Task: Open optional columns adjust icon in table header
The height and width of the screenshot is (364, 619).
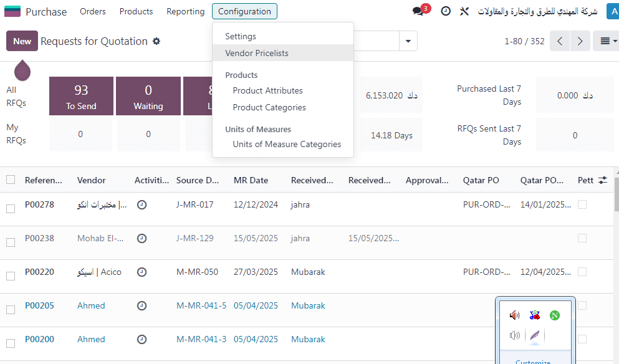Action: [602, 180]
